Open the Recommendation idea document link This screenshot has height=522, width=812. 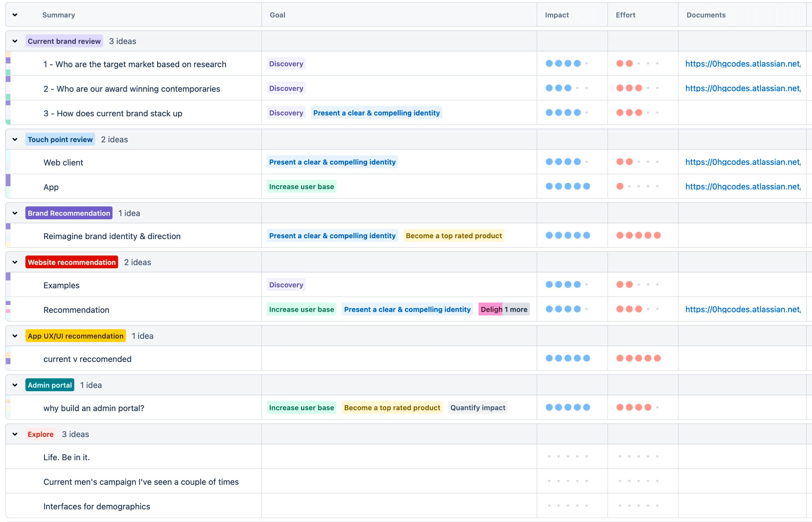[743, 309]
